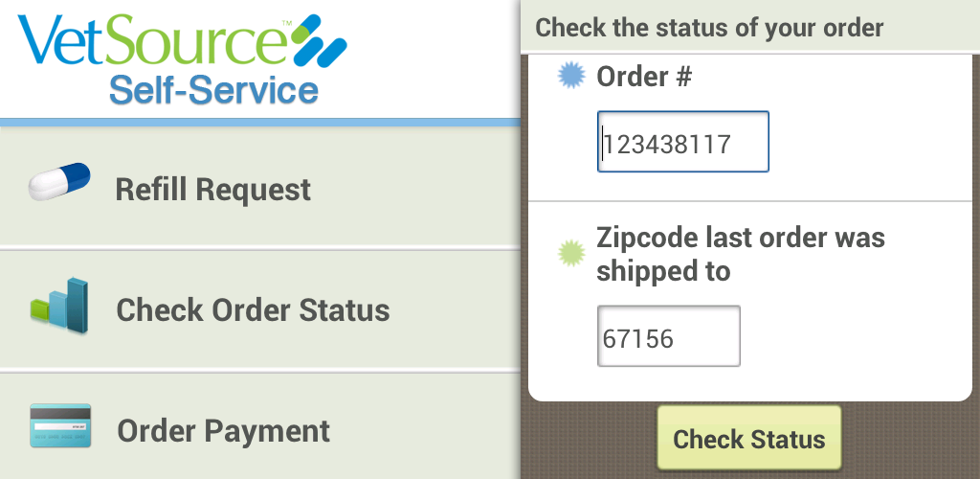
Task: Click the capsule pill icon beside Refill Request
Action: (59, 181)
